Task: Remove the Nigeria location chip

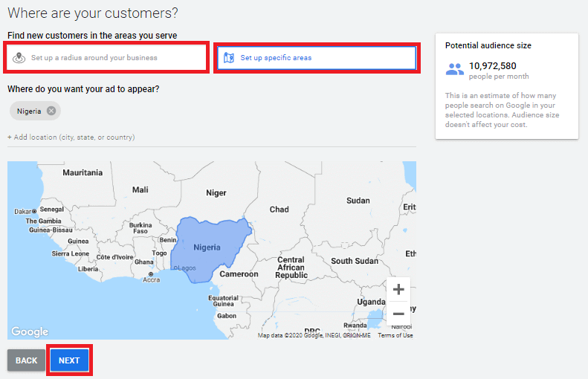Action: pos(51,111)
